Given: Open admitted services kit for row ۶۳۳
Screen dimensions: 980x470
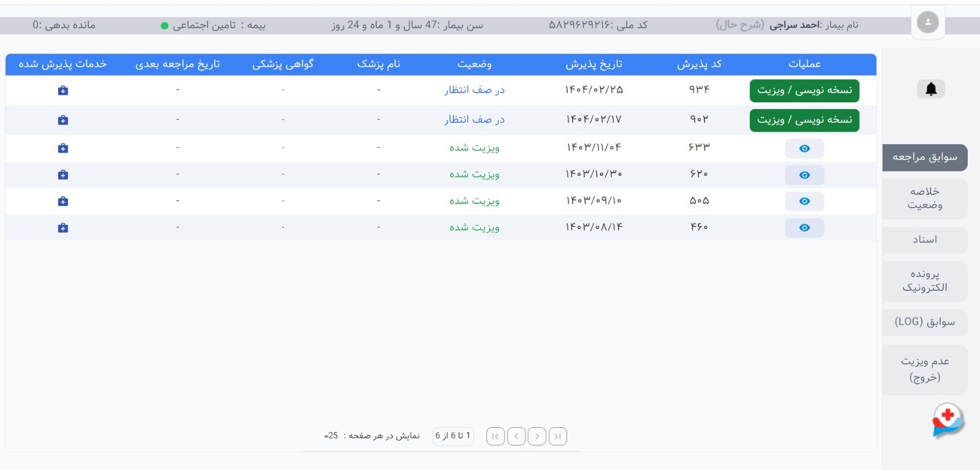Looking at the screenshot, I should (x=62, y=148).
